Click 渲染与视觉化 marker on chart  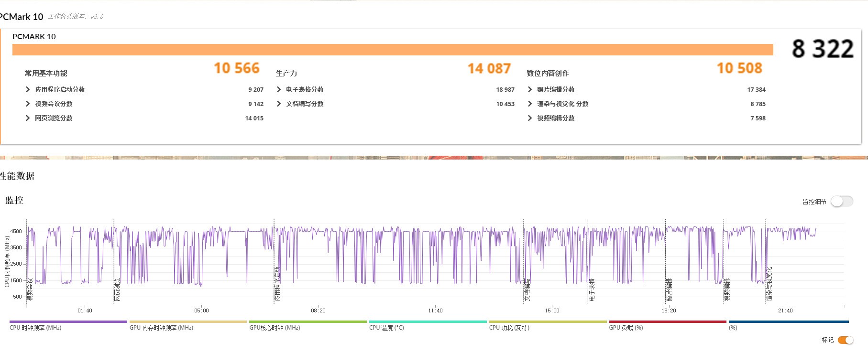click(x=769, y=284)
